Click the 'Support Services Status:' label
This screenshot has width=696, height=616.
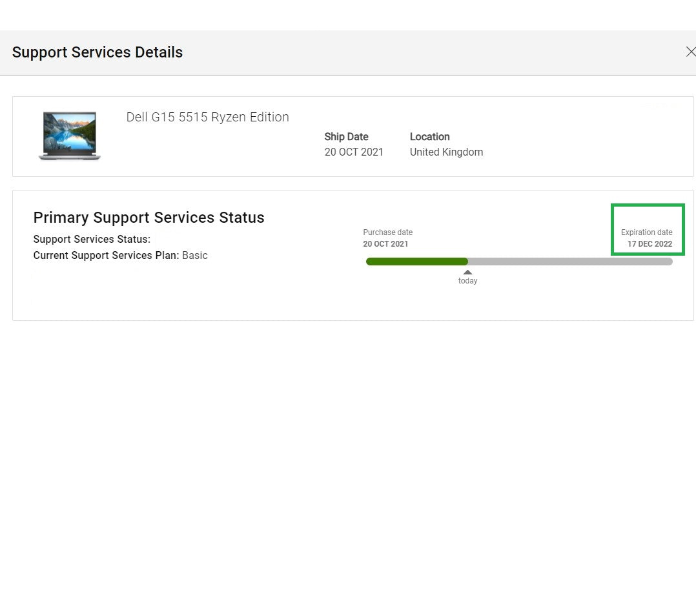pos(92,239)
